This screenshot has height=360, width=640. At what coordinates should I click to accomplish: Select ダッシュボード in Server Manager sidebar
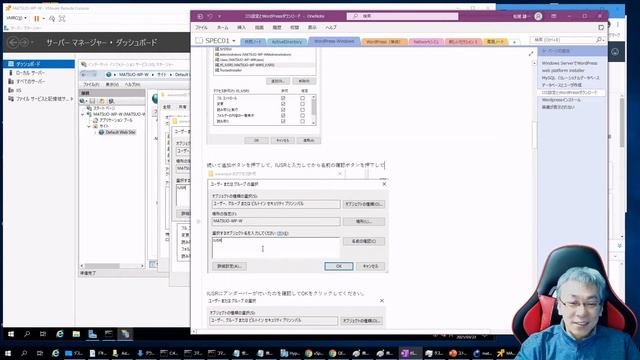click(x=39, y=64)
